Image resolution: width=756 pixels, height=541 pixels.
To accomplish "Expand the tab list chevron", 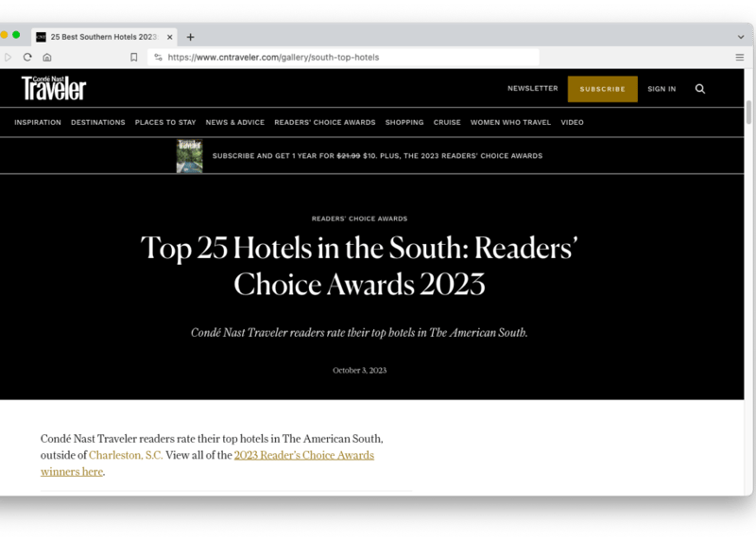I will pos(739,37).
